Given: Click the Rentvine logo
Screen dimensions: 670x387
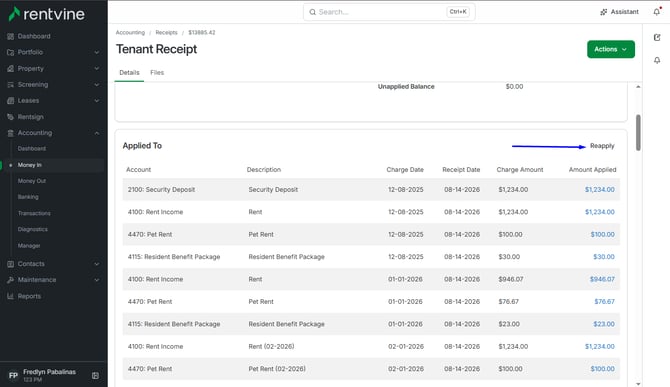Looking at the screenshot, I should click(x=47, y=14).
